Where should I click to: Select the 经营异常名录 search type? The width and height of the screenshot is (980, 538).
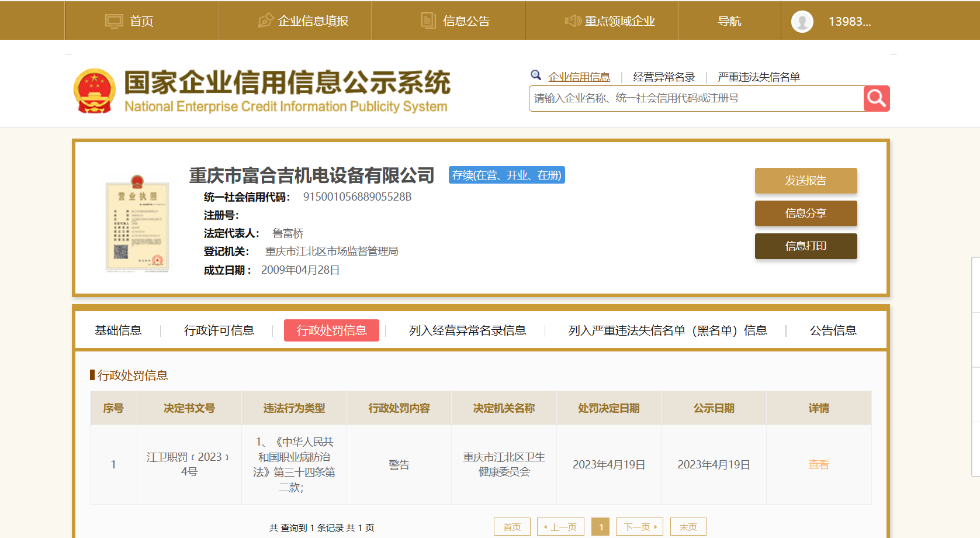664,77
